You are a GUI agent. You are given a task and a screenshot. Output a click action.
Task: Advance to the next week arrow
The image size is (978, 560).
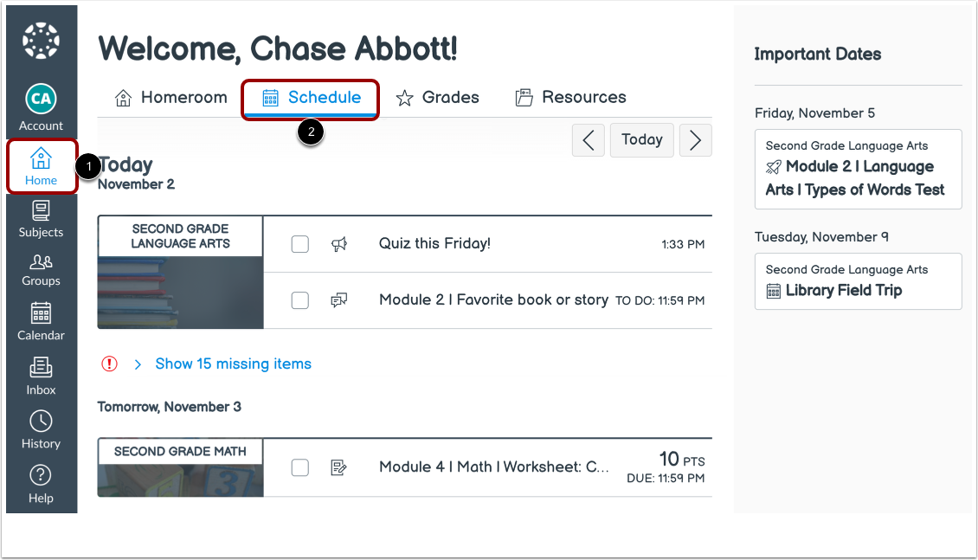click(695, 140)
